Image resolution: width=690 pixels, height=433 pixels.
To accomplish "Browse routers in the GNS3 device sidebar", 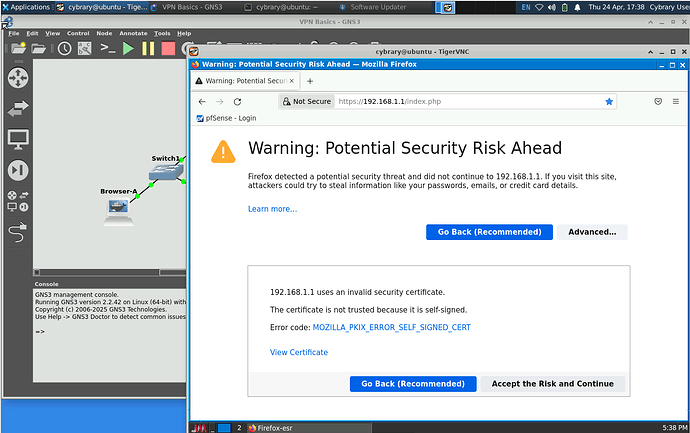I will (18, 77).
